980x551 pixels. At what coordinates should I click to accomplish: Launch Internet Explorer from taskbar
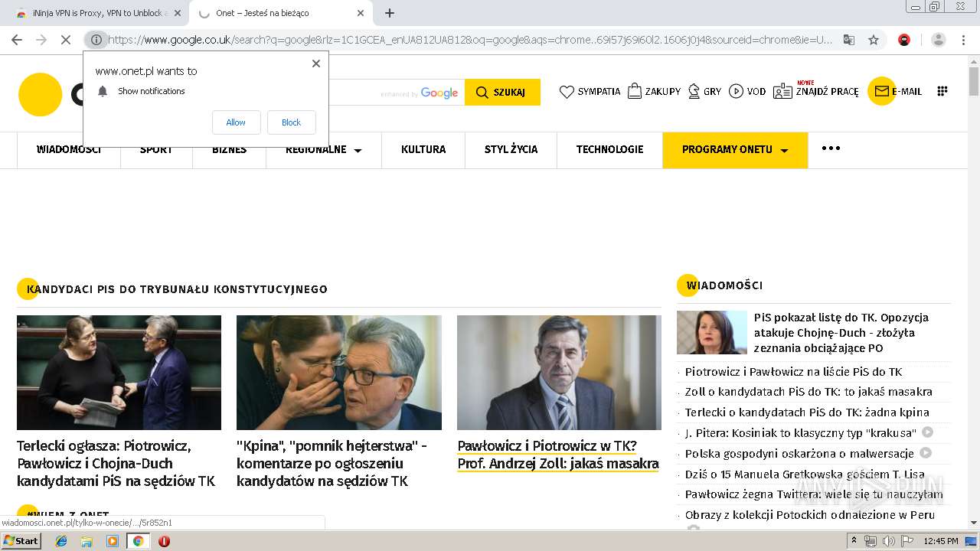pos(61,541)
